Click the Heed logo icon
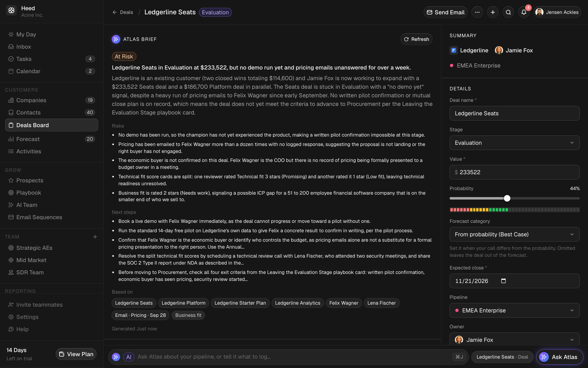Screen dimensions: 588x368 click(x=11, y=10)
